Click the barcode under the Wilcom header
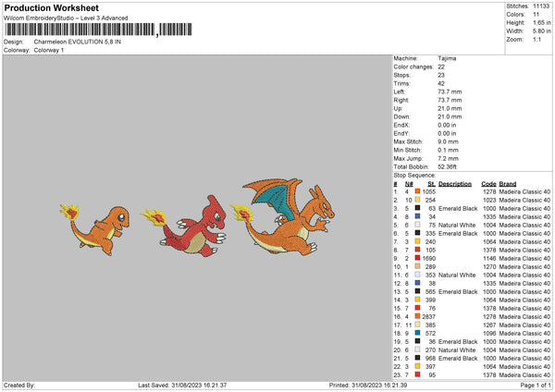 click(80, 31)
